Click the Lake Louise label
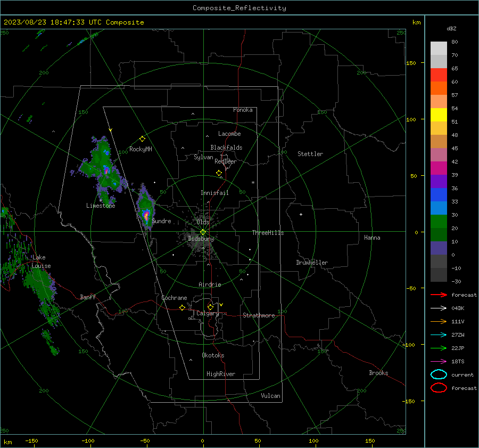The height and width of the screenshot is (448, 479). click(41, 262)
